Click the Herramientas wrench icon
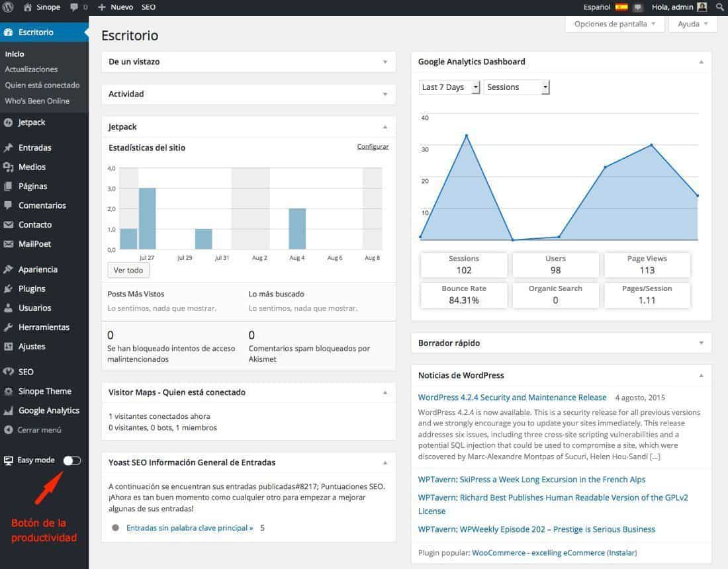This screenshot has width=728, height=569. (x=8, y=328)
